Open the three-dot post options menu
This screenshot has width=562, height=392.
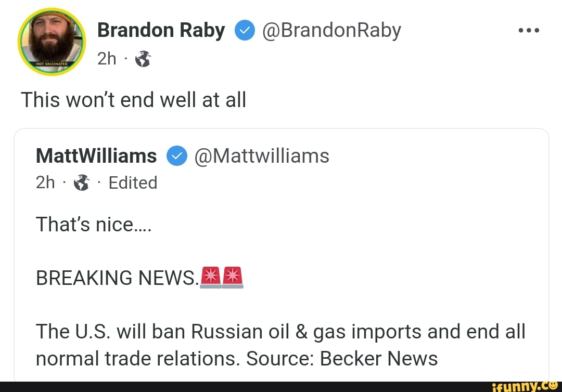point(530,31)
